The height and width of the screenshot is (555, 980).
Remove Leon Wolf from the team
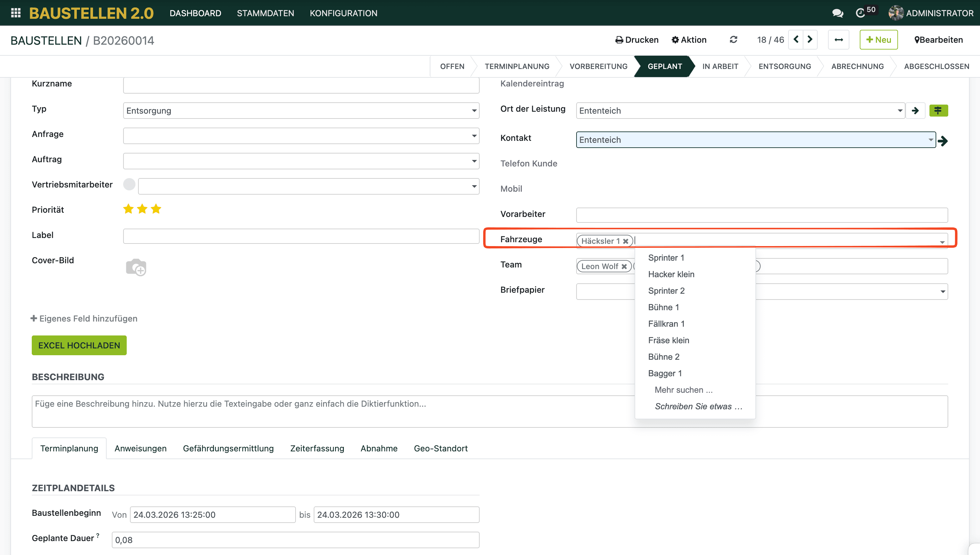point(624,266)
